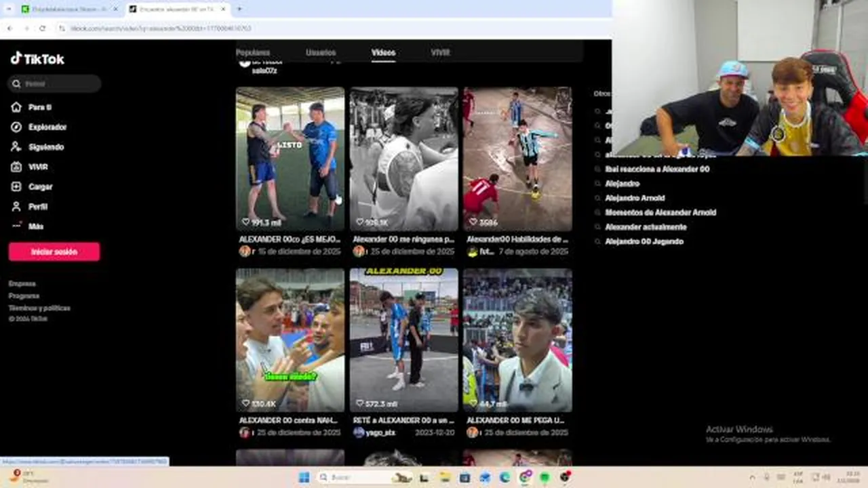Click the Windows taskbar search box

click(x=366, y=477)
